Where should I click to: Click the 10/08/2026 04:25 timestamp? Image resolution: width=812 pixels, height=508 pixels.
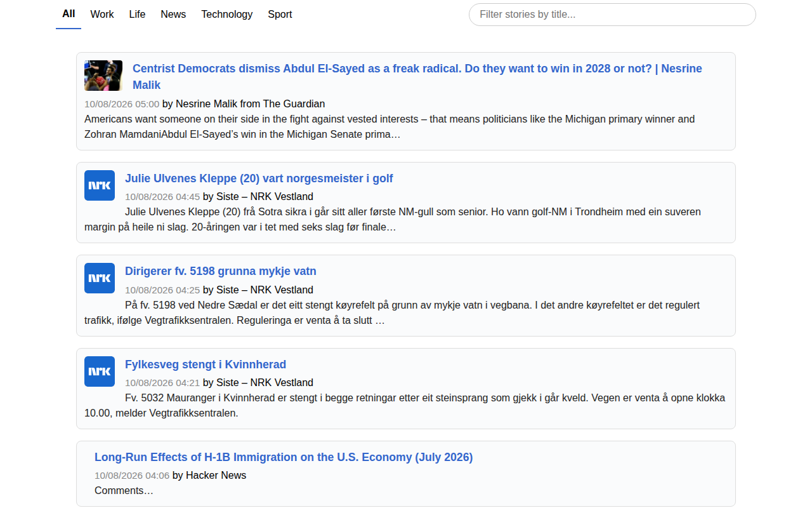click(162, 290)
